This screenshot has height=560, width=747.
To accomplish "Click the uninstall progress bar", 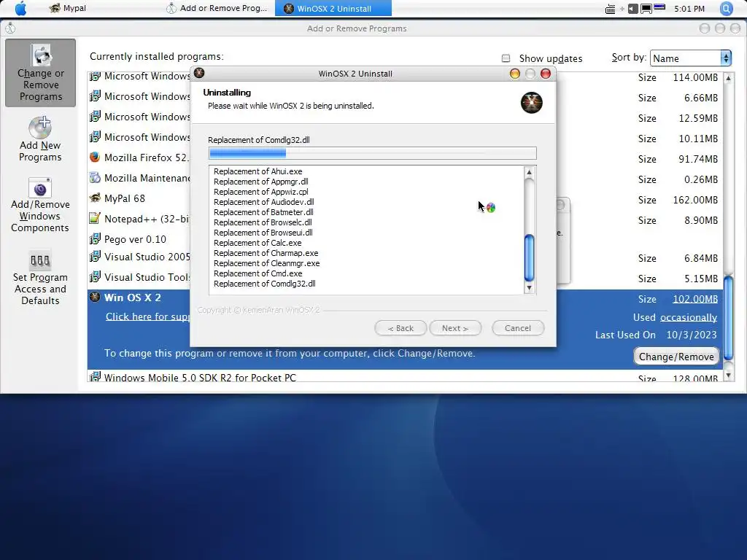I will tap(373, 153).
